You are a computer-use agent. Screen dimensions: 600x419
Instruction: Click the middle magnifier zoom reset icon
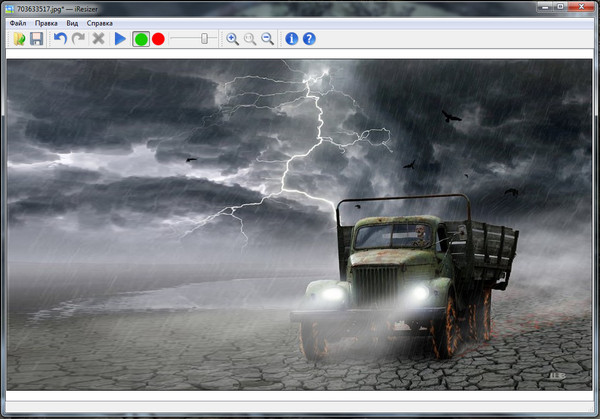[250, 39]
